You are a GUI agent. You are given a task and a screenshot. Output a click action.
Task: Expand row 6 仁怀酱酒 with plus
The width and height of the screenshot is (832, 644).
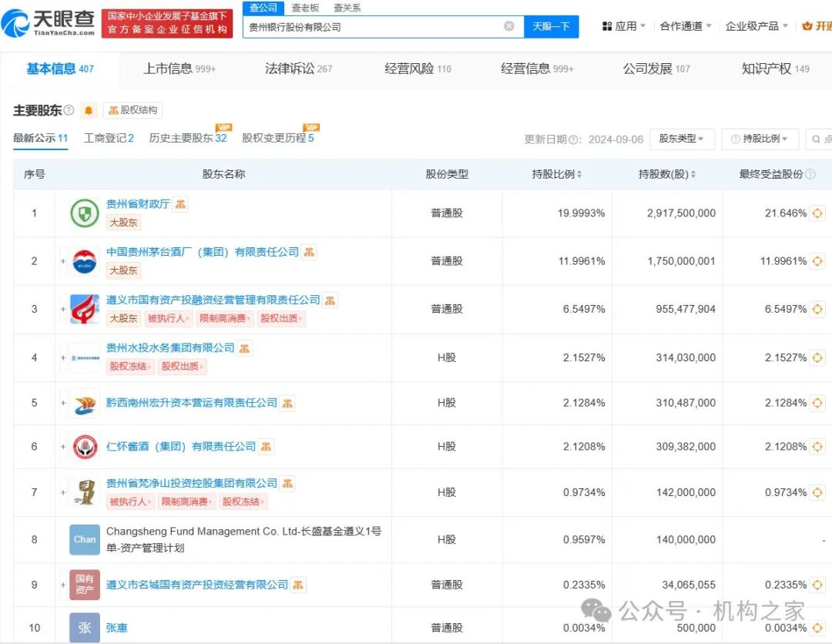click(x=63, y=447)
